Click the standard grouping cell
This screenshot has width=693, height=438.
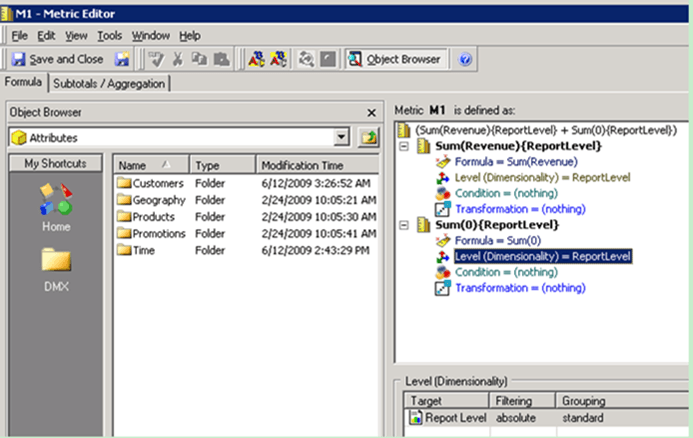point(583,418)
